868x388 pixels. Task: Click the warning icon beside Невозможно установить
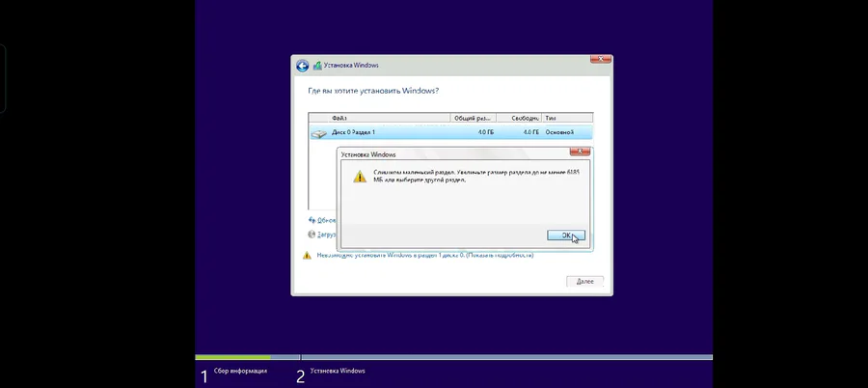(307, 256)
